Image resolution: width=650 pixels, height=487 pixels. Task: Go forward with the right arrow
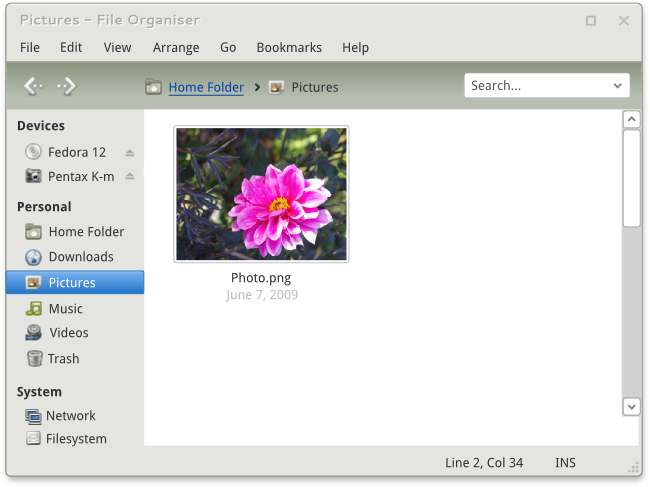point(67,86)
